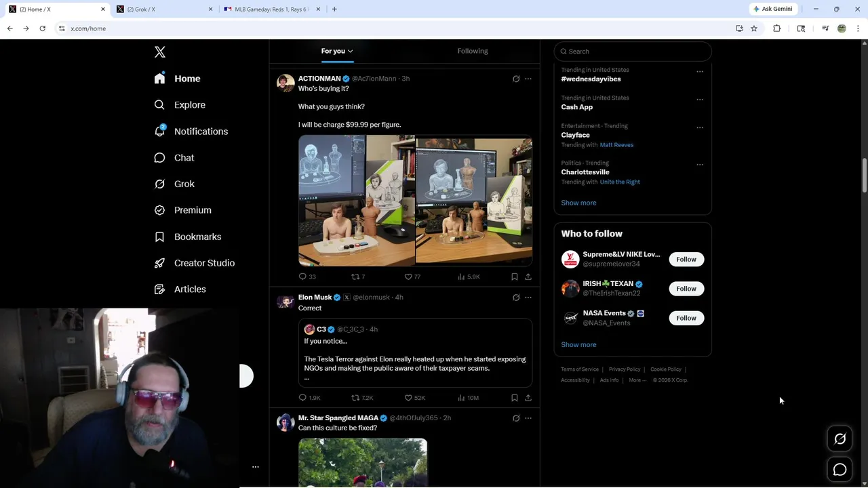
Task: Like the ACTIONMAN post
Action: tap(412, 277)
